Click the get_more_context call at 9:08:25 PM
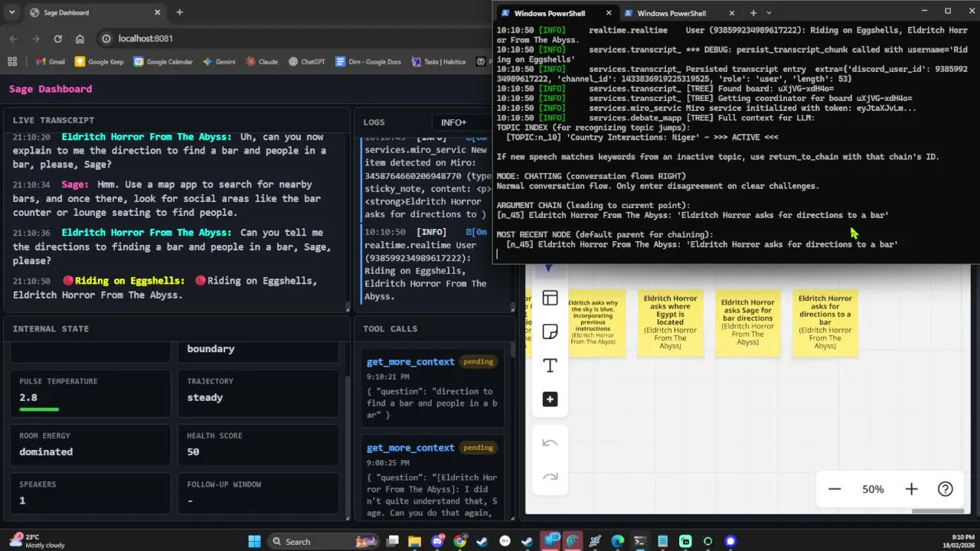The image size is (980, 551). (433, 477)
